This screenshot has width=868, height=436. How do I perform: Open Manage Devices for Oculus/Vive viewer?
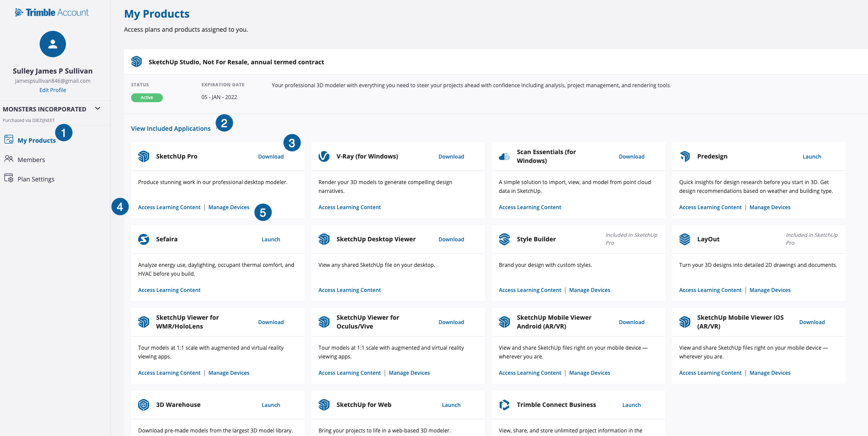click(x=409, y=373)
